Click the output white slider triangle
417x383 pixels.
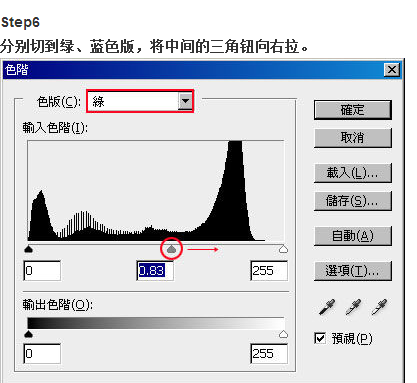283,334
